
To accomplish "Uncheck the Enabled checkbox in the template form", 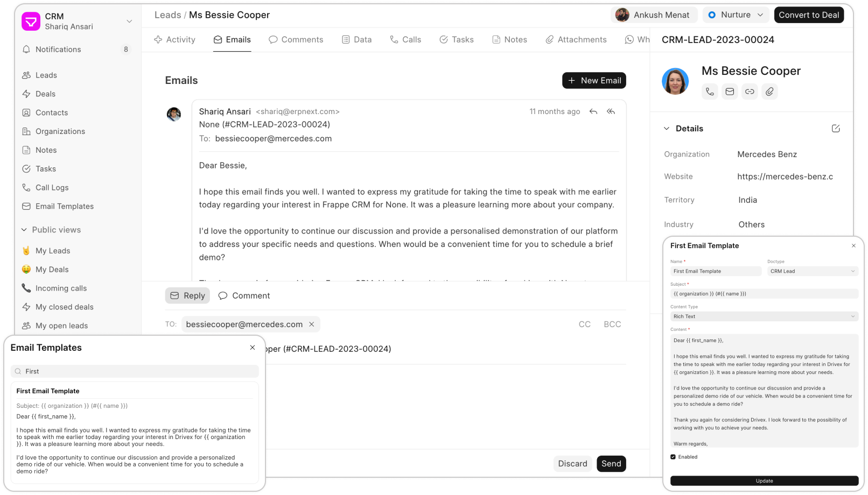I will tap(673, 457).
